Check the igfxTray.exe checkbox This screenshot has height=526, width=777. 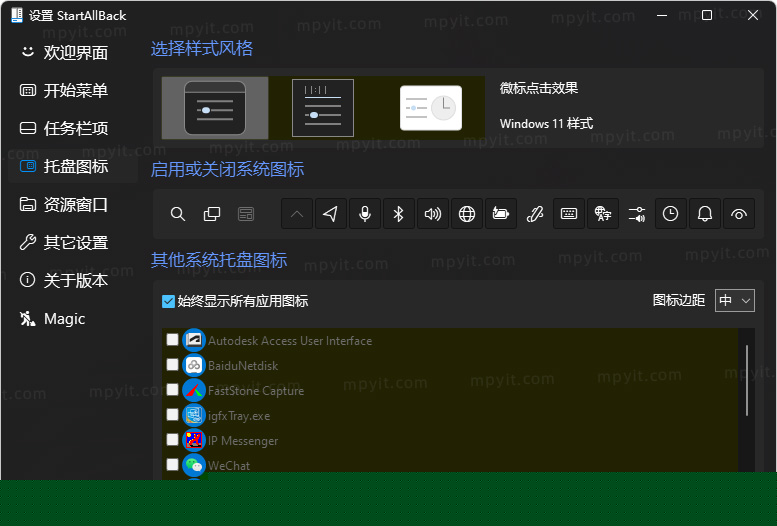click(172, 414)
